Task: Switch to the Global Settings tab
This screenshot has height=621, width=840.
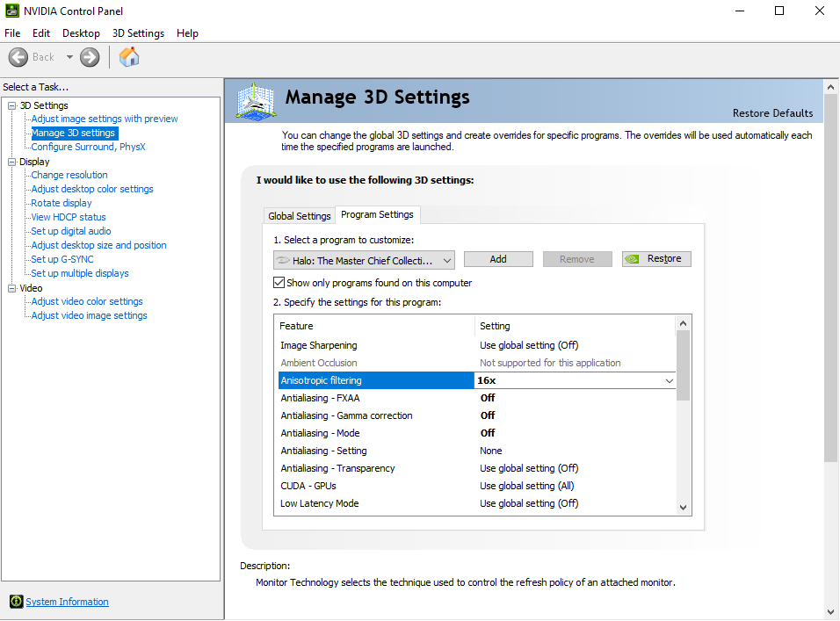Action: click(300, 216)
